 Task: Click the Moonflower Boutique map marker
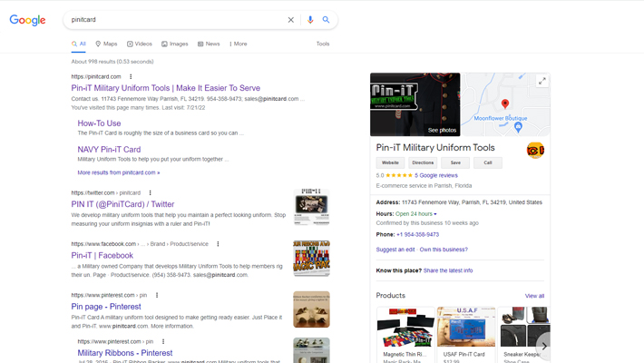[x=518, y=127]
